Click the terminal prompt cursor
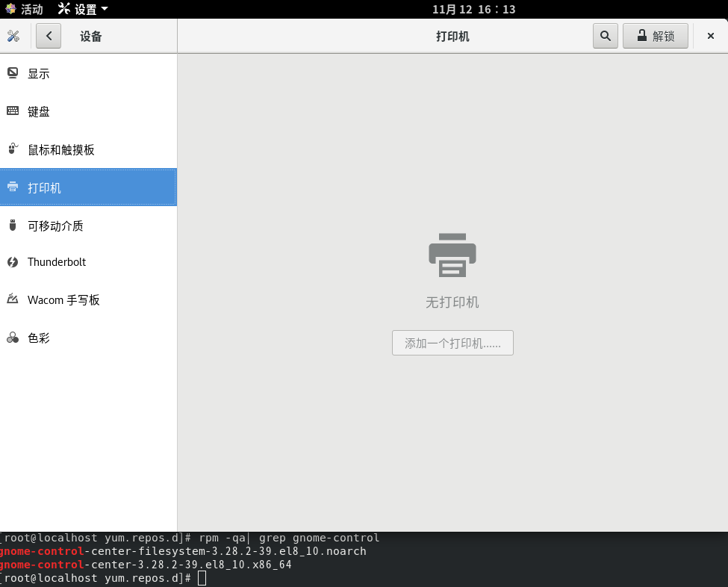The width and height of the screenshot is (728, 587). [202, 578]
